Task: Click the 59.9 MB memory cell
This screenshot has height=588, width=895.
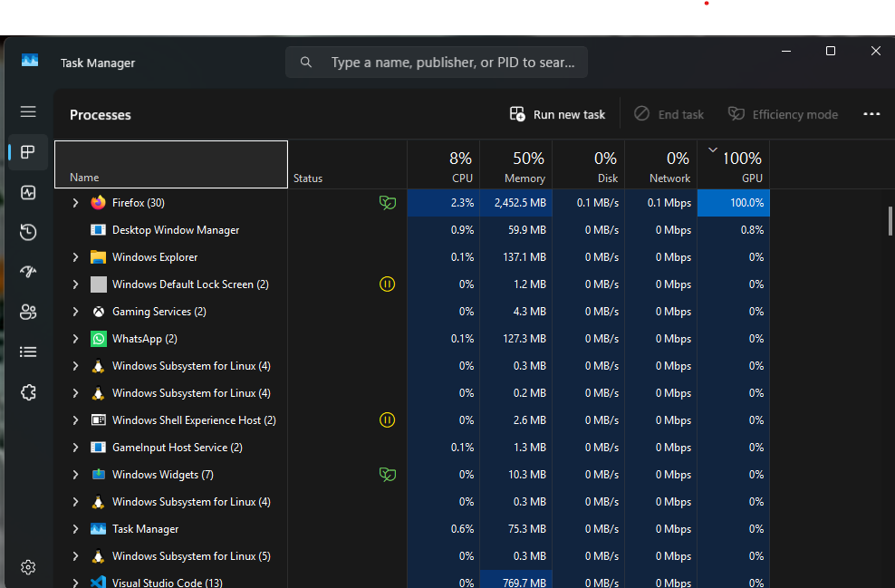Action: pos(516,230)
